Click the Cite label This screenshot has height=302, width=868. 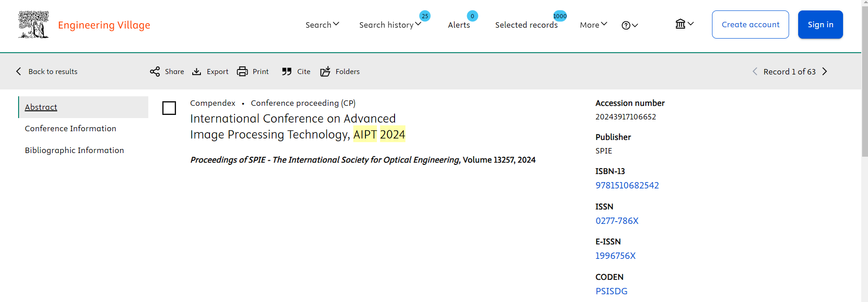tap(304, 71)
